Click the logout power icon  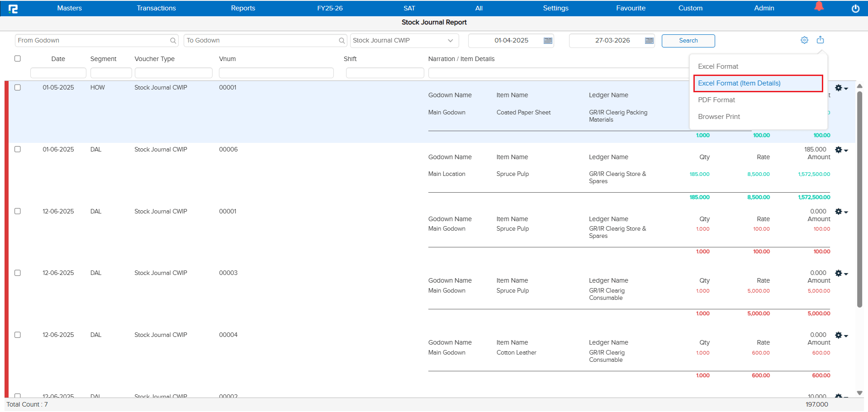pyautogui.click(x=855, y=8)
